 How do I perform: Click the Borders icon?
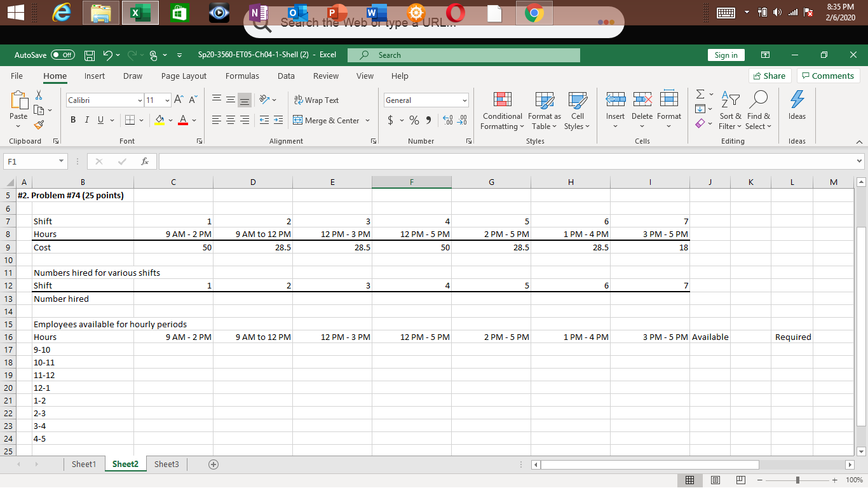click(x=128, y=120)
